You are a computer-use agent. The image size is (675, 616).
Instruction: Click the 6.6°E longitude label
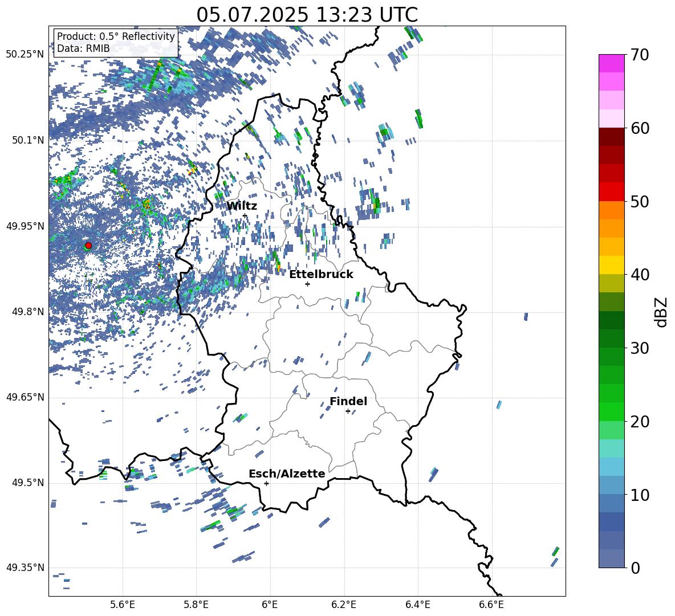[491, 605]
